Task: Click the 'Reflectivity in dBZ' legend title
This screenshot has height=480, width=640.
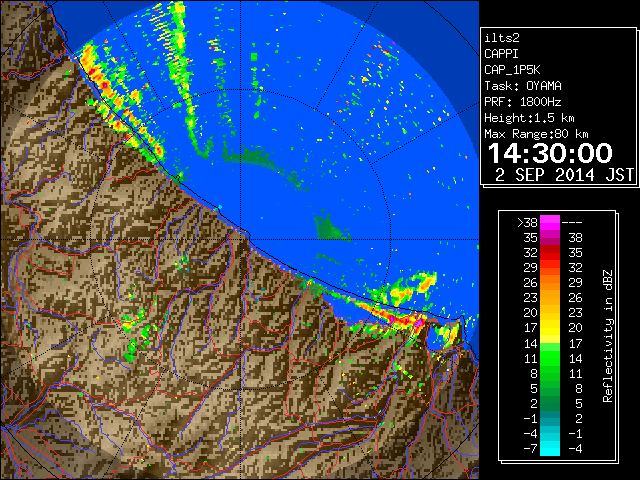Action: 608,336
